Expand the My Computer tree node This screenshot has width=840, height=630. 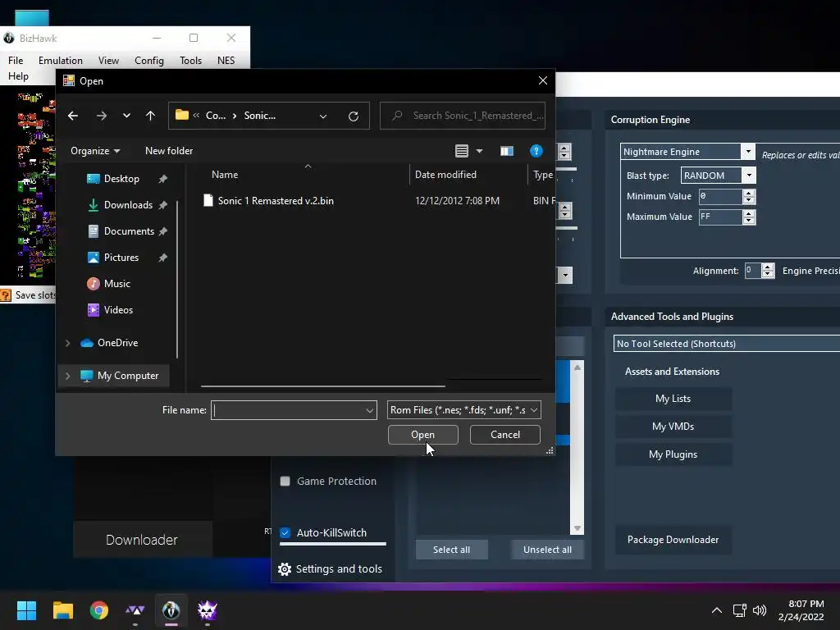pos(67,376)
